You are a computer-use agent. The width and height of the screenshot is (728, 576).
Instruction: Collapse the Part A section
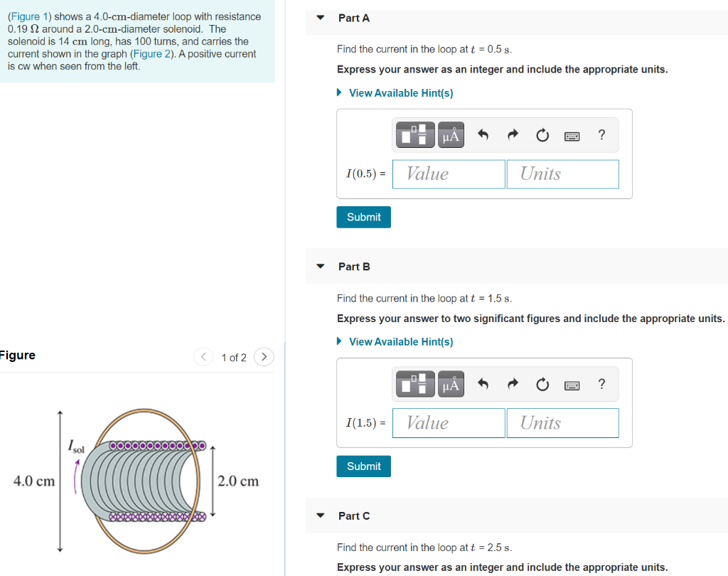pyautogui.click(x=320, y=18)
